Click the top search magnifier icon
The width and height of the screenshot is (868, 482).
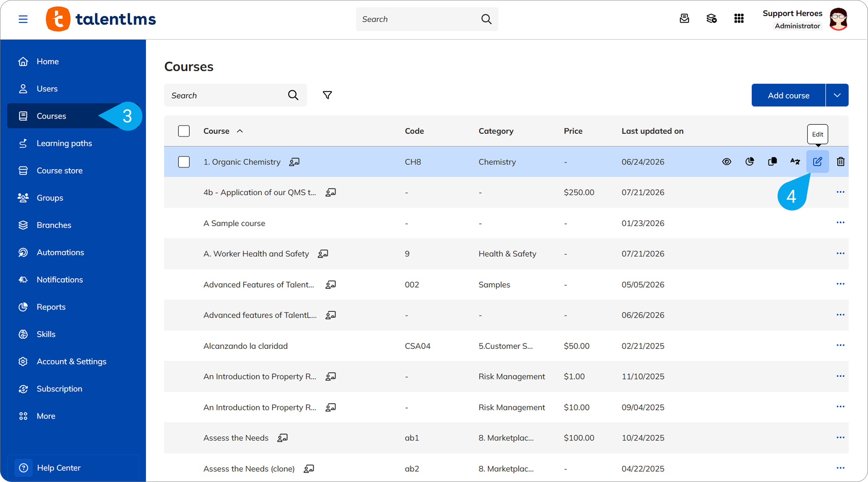[x=486, y=19]
